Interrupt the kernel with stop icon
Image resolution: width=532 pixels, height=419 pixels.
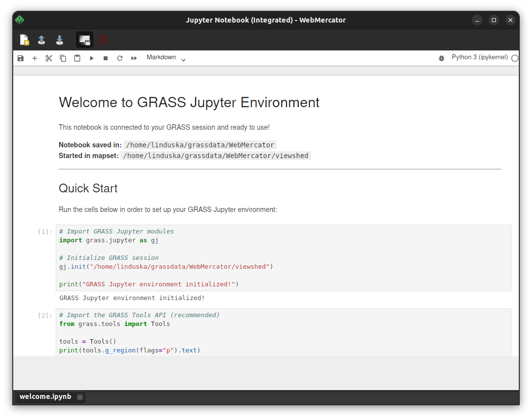[106, 58]
